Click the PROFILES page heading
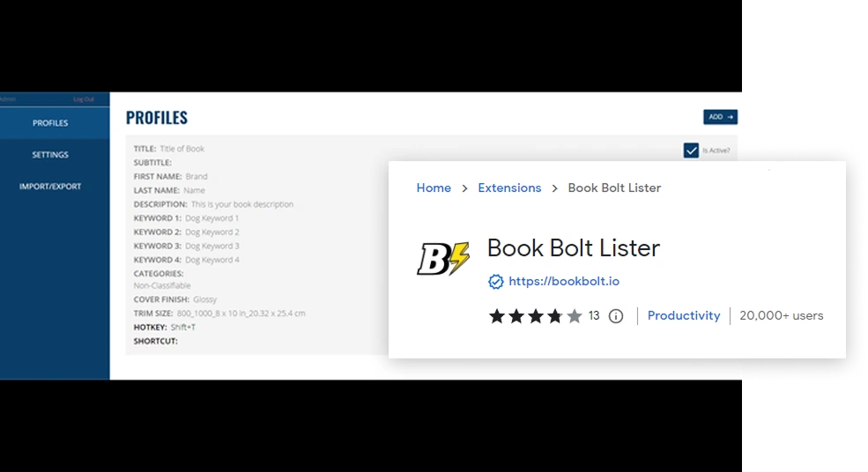Viewport: 868px width, 472px height. [157, 117]
